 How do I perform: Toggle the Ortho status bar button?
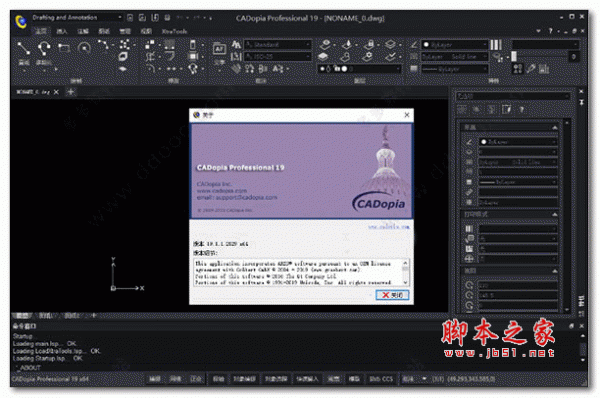[x=196, y=379]
